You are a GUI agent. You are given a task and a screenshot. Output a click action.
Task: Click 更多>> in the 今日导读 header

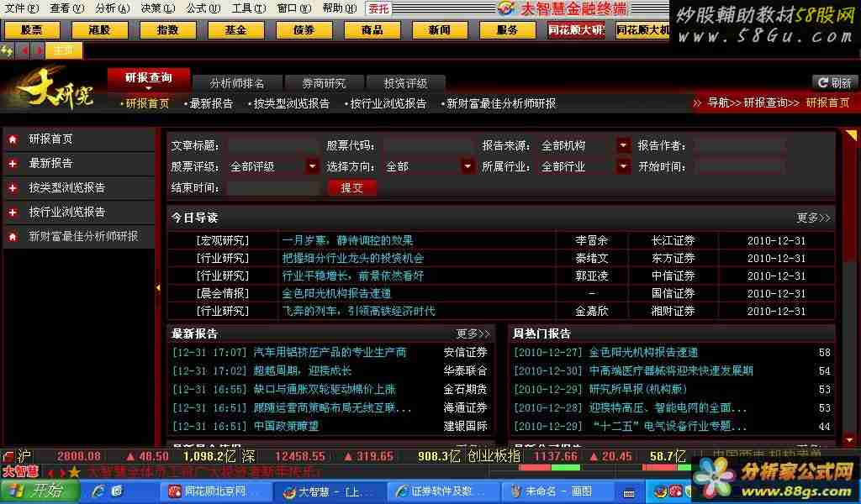[x=813, y=218]
